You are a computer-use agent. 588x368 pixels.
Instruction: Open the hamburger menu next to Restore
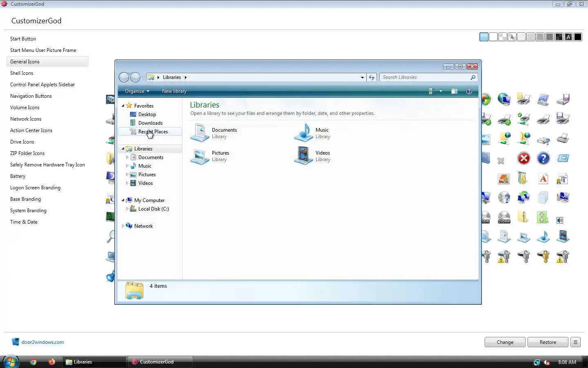click(x=575, y=342)
